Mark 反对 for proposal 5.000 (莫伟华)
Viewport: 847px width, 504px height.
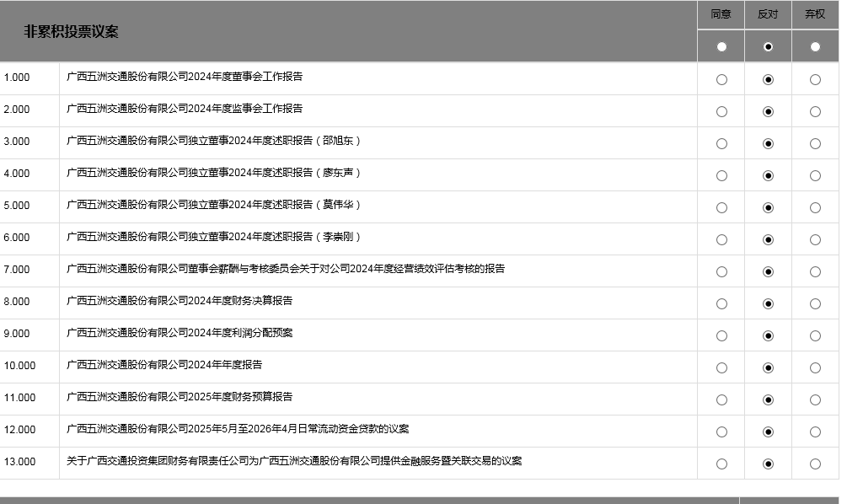768,208
